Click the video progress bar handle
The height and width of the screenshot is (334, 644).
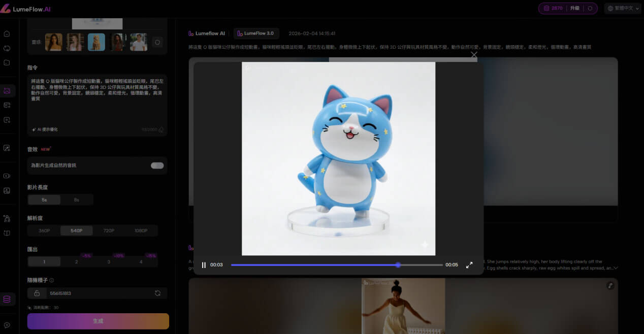[398, 265]
